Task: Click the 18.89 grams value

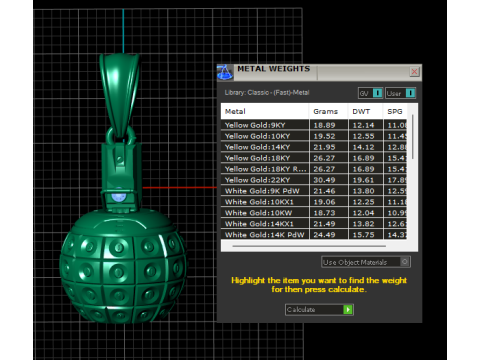Action: pos(324,125)
